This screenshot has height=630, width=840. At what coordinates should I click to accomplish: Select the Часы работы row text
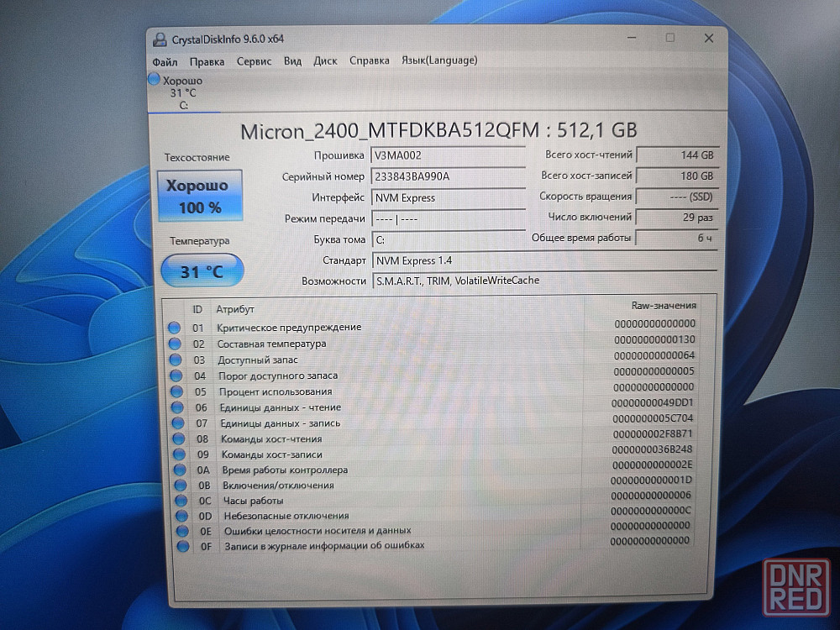point(253,501)
